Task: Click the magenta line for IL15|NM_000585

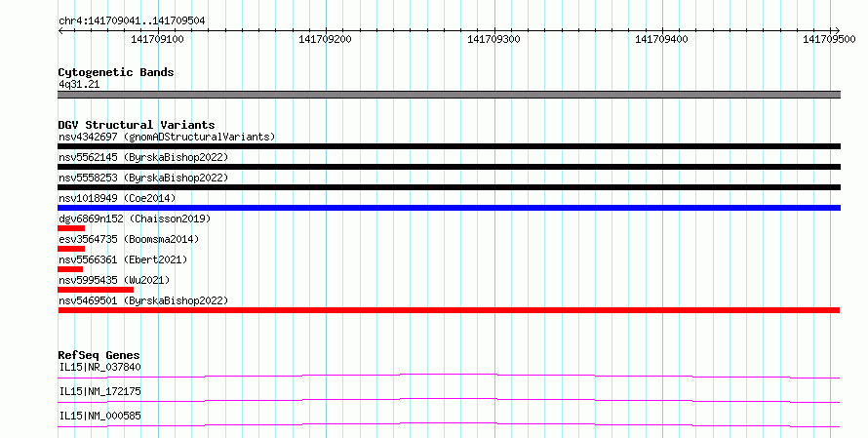Action: pos(449,424)
